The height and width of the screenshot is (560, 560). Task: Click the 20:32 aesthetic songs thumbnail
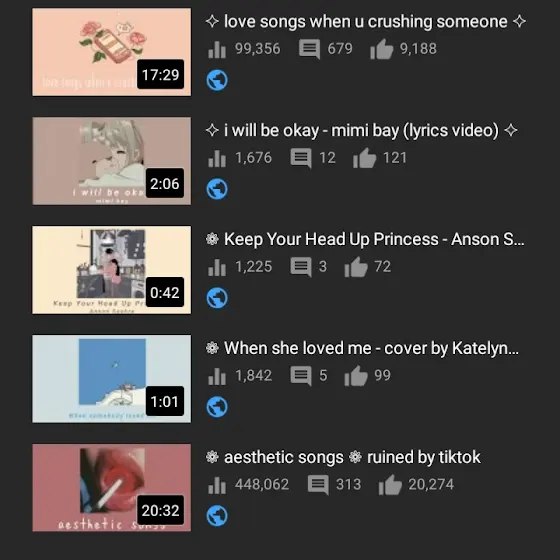tap(111, 488)
